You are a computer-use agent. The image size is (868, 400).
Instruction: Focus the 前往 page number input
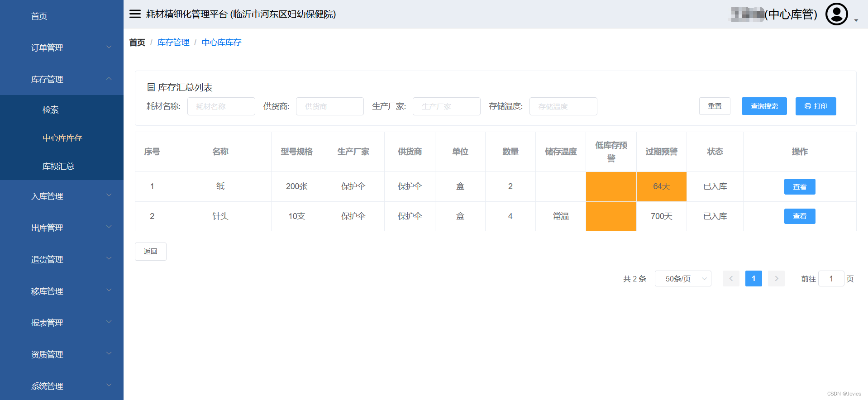click(x=831, y=279)
